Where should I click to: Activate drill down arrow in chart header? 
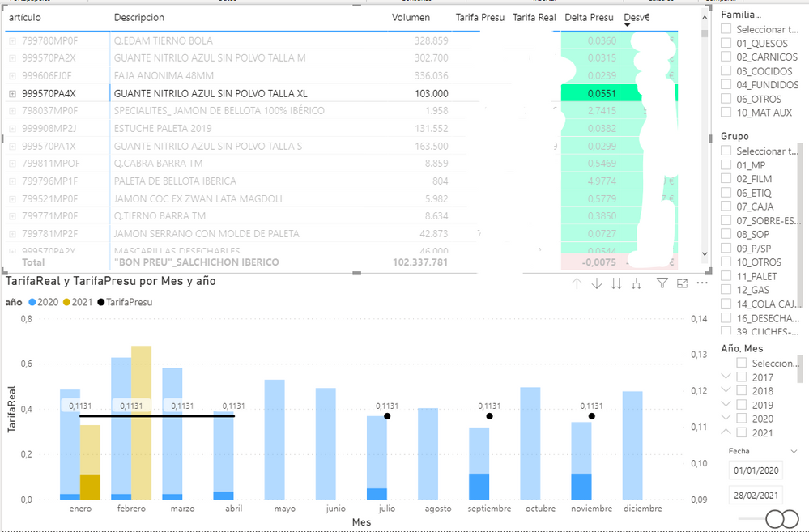pyautogui.click(x=597, y=283)
